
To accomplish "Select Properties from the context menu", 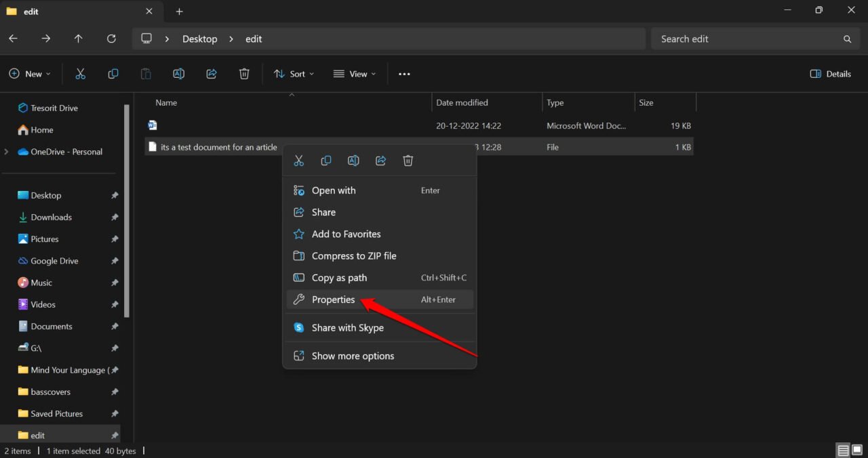I will pyautogui.click(x=333, y=299).
